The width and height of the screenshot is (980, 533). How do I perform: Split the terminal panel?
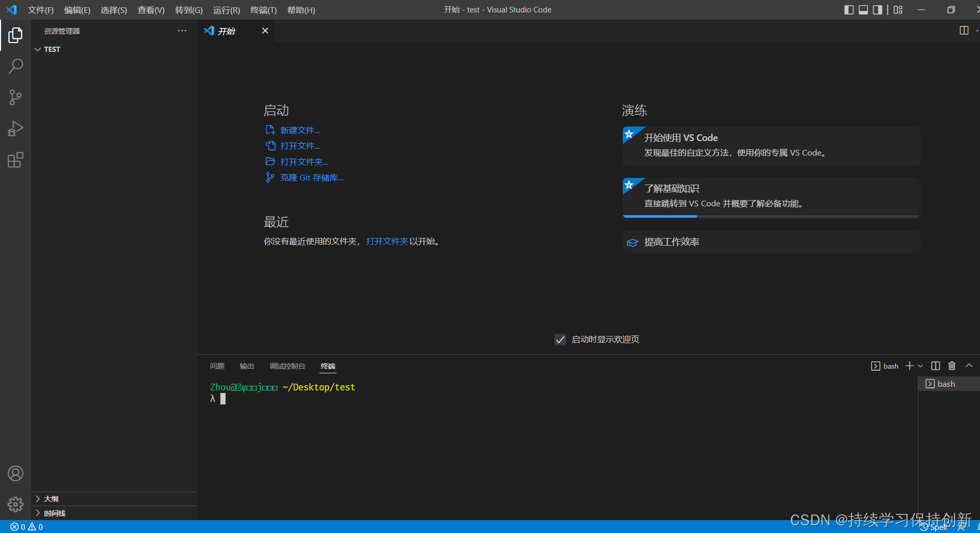coord(935,366)
